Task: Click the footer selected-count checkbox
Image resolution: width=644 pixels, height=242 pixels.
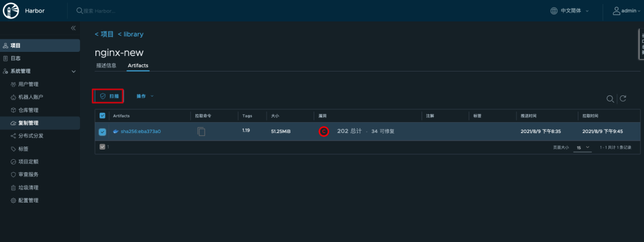Action: [x=103, y=146]
